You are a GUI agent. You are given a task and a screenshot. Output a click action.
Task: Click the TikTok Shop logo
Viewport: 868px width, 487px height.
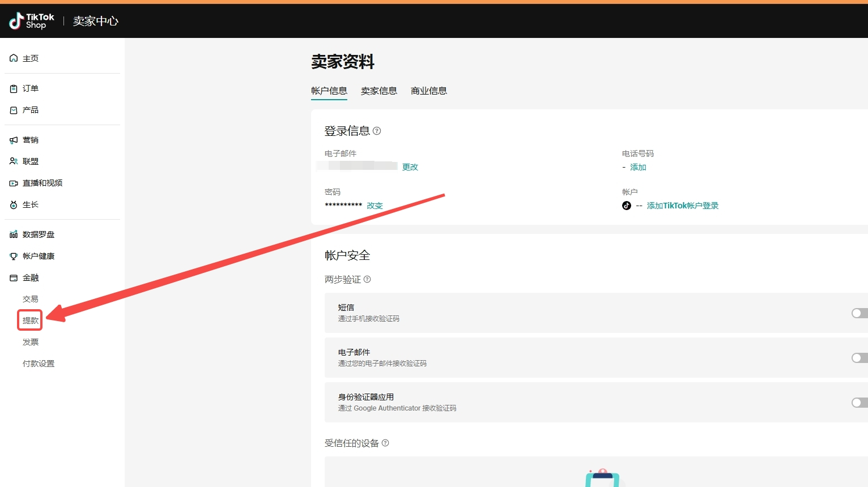coord(32,21)
